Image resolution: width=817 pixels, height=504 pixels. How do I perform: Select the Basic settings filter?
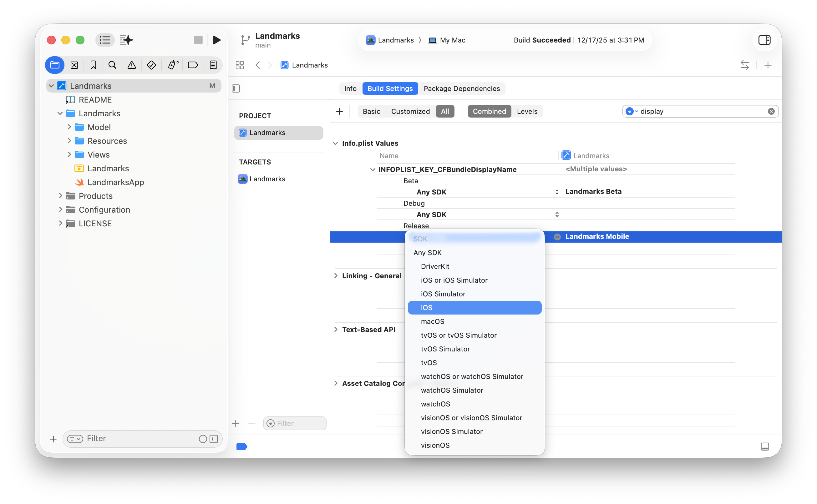tap(371, 111)
